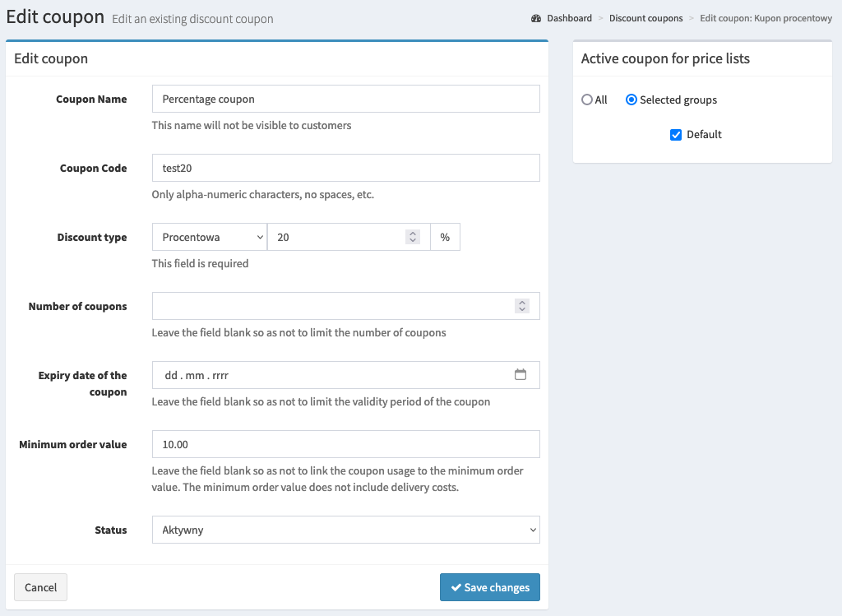Select the Selected groups radio button
842x616 pixels.
pyautogui.click(x=631, y=100)
